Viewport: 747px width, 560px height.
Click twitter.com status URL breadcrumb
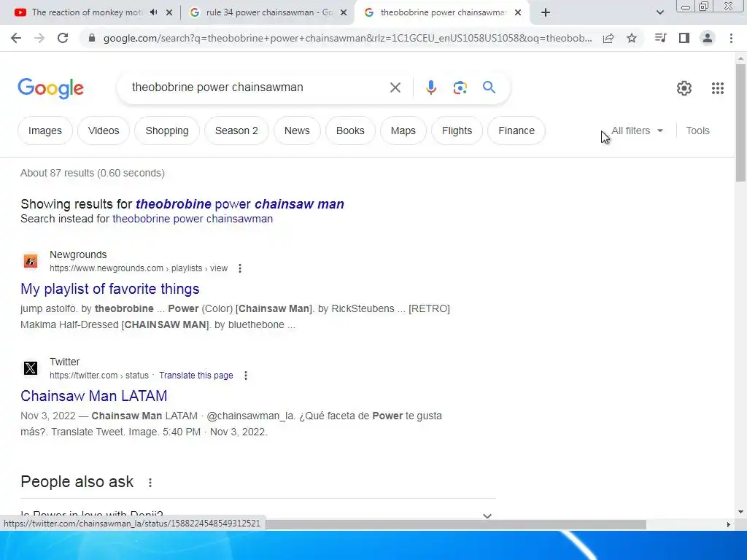(99, 376)
